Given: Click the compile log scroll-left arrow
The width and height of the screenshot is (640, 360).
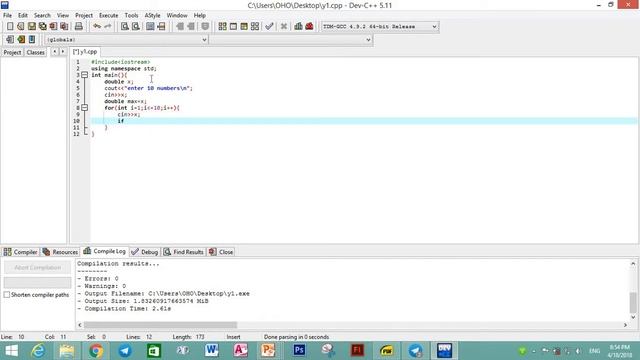Looking at the screenshot, I should coord(80,325).
